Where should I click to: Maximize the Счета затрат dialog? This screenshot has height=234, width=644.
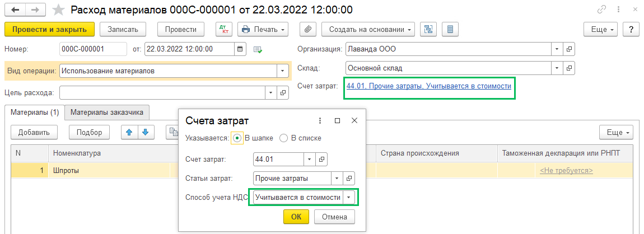(x=337, y=121)
